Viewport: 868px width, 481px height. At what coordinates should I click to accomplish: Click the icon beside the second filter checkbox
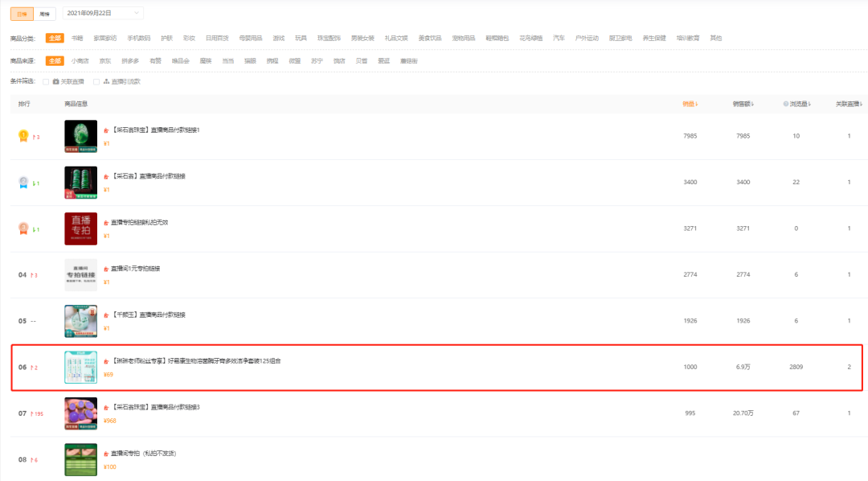click(x=106, y=81)
